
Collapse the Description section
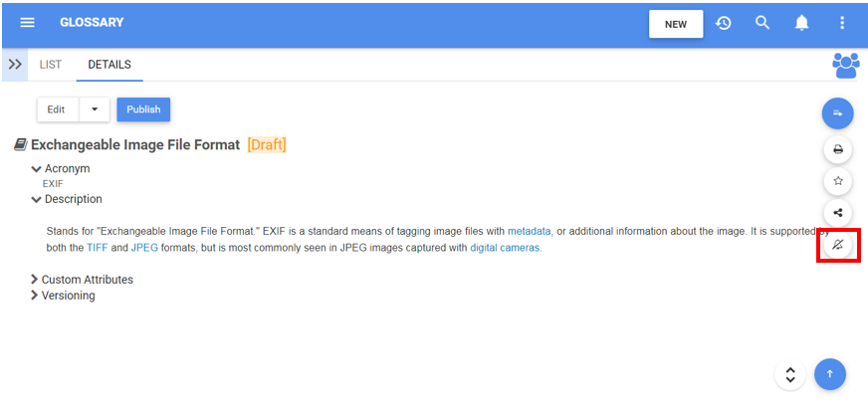37,199
